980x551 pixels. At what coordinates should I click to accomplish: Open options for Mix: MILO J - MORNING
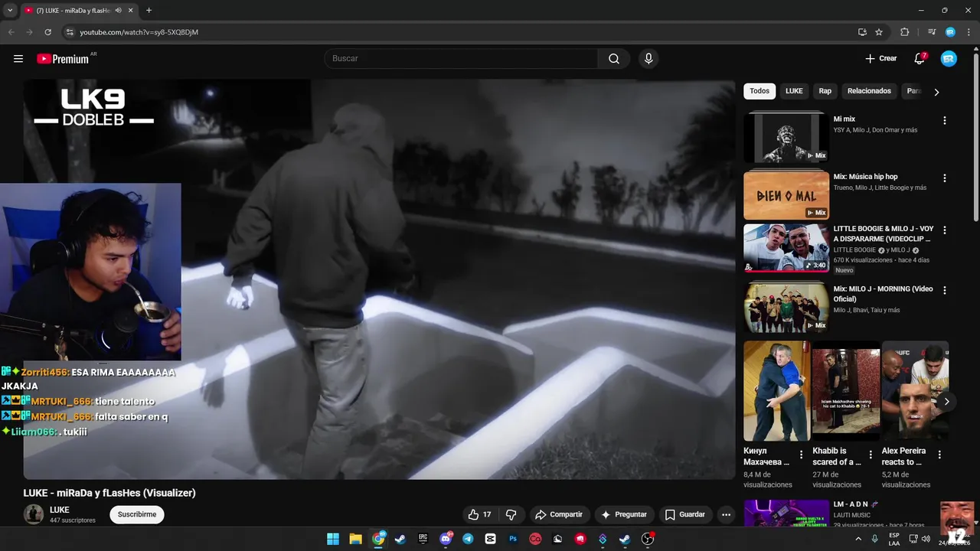coord(944,290)
